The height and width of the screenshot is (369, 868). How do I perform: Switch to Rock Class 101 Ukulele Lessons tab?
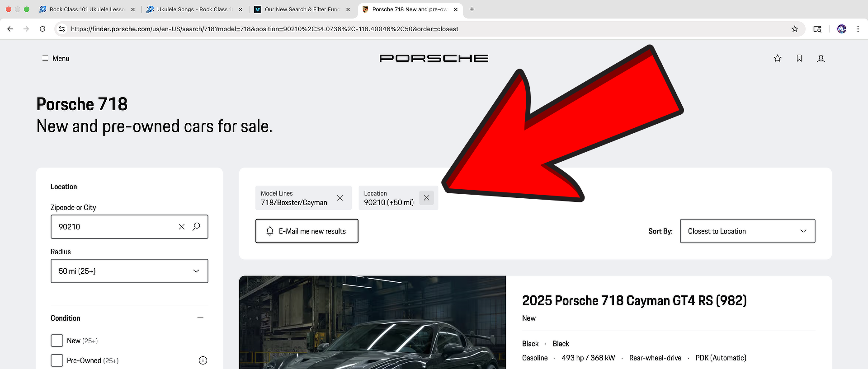86,9
